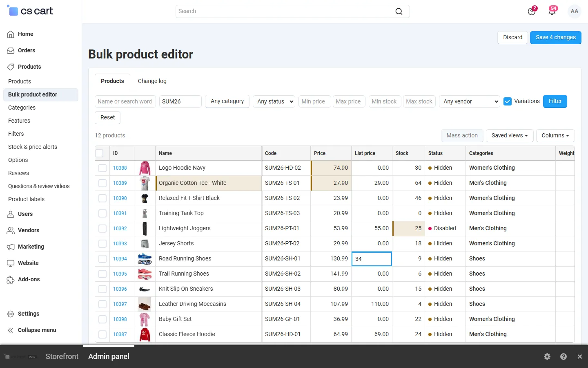Select checkbox for Logo Hoodie Navy row

click(102, 168)
